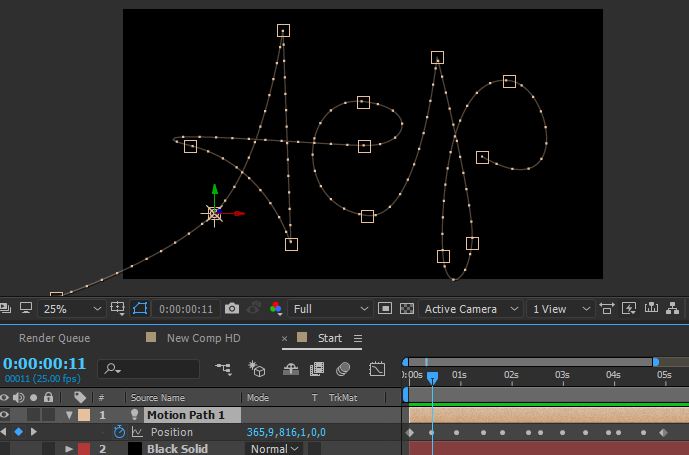Image resolution: width=689 pixels, height=455 pixels.
Task: Click the Position value 365,9,816,1,0,0
Action: coord(286,432)
